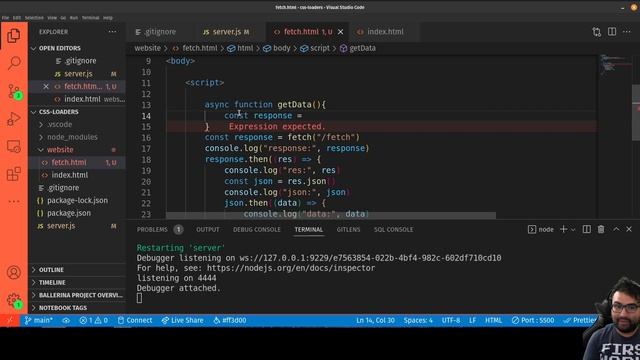Viewport: 640px width, 360px height.
Task: Open the Extensions view icon
Action: click(x=13, y=174)
